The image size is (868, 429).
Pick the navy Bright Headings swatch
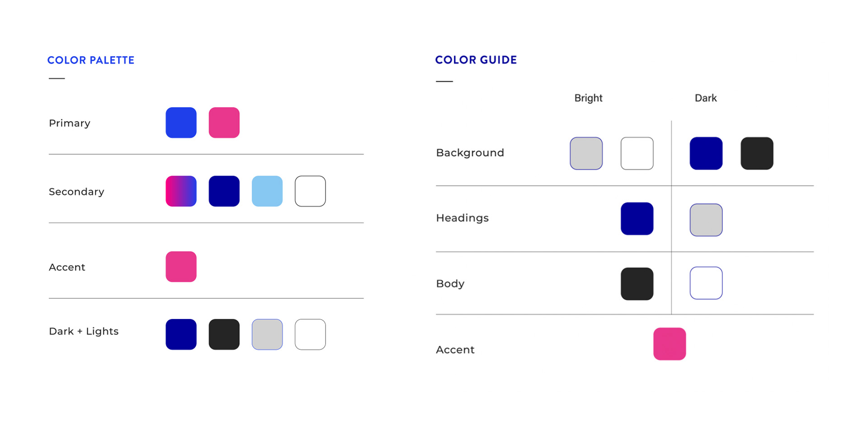(x=637, y=219)
